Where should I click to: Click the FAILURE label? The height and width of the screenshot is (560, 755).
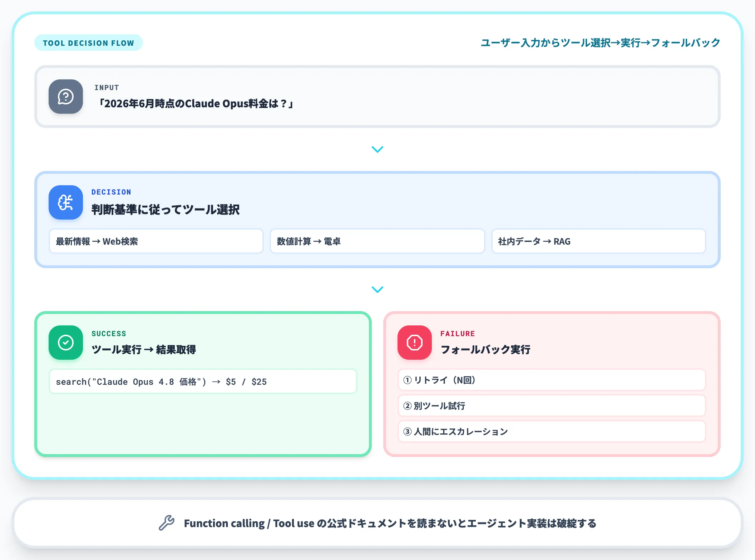[x=458, y=334]
